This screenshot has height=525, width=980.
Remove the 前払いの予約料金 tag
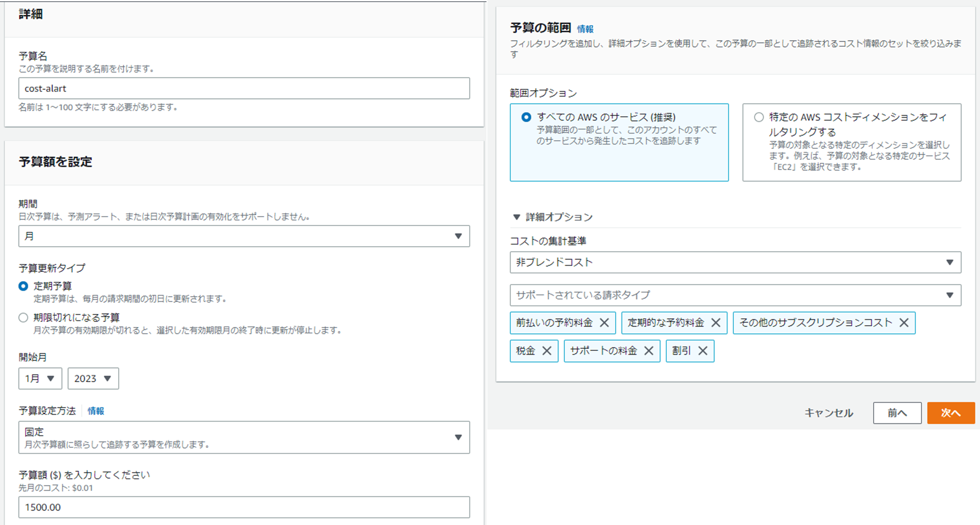coord(604,323)
